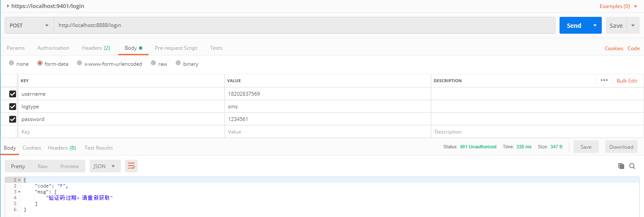Open the POST method dropdown
The width and height of the screenshot is (644, 217).
pyautogui.click(x=29, y=25)
